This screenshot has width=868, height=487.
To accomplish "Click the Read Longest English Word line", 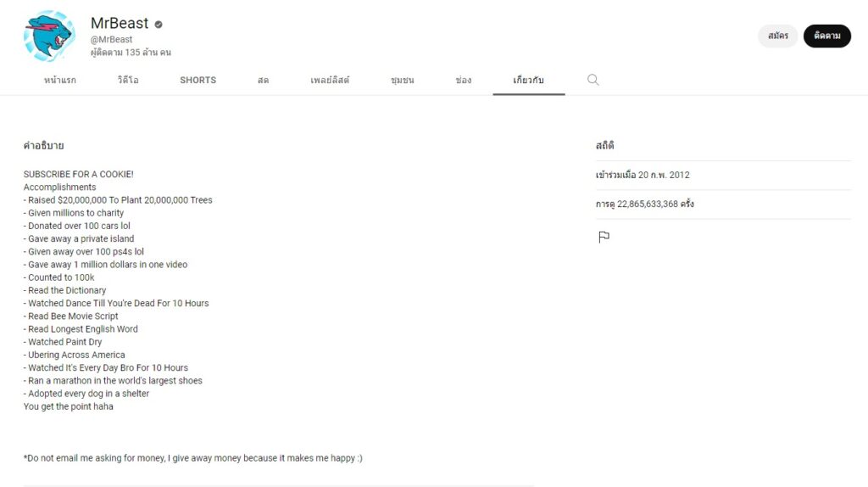I will 81,329.
